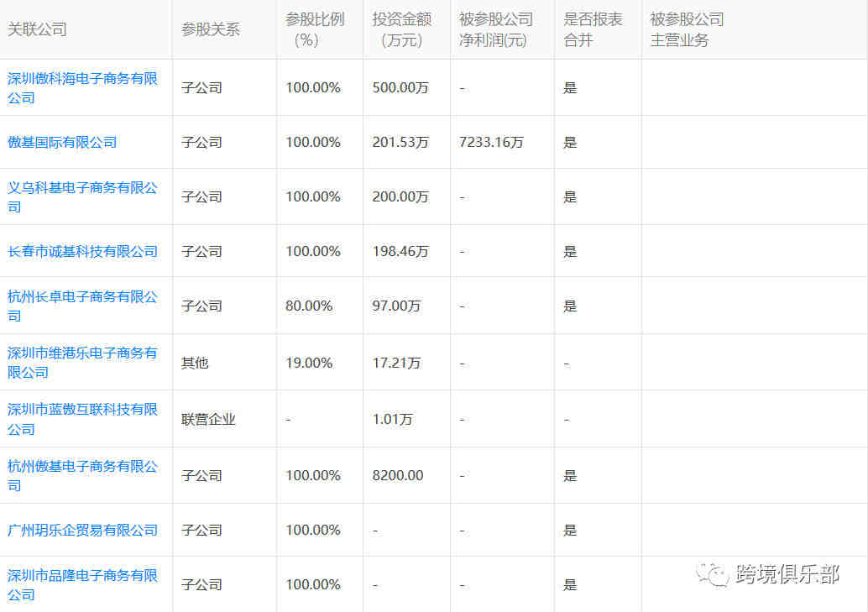Select the 201.53万 investment amount cell

400,143
